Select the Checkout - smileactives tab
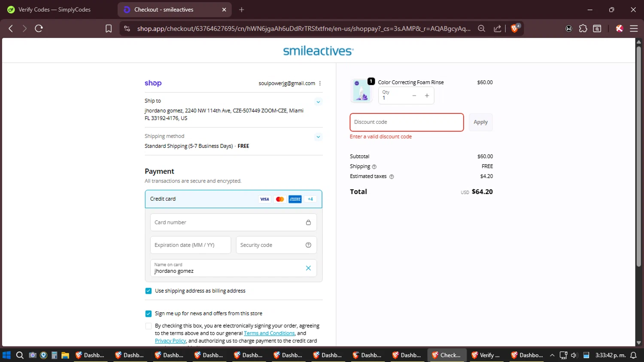 click(174, 9)
